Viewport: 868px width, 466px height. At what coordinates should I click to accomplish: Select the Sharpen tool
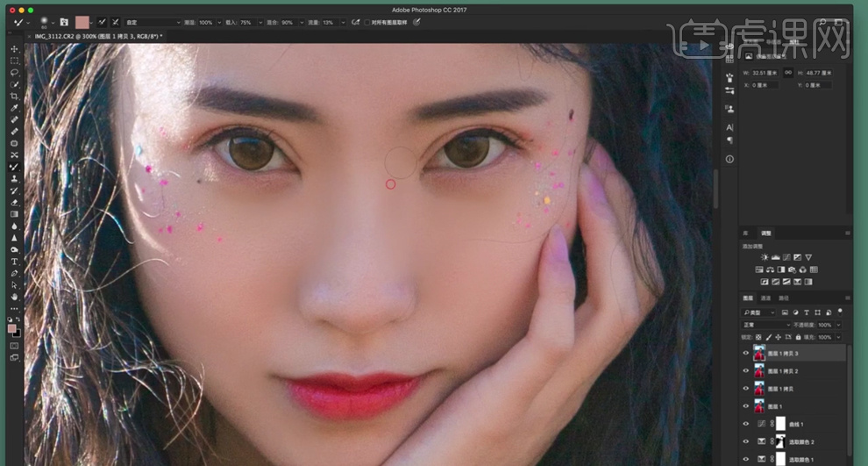pos(14,238)
